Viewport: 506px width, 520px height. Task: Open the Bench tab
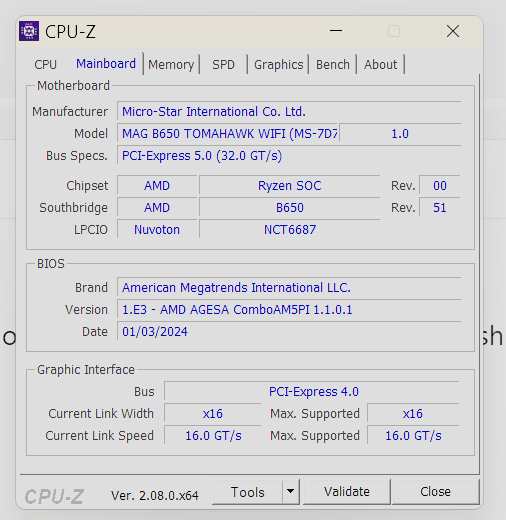pos(333,64)
